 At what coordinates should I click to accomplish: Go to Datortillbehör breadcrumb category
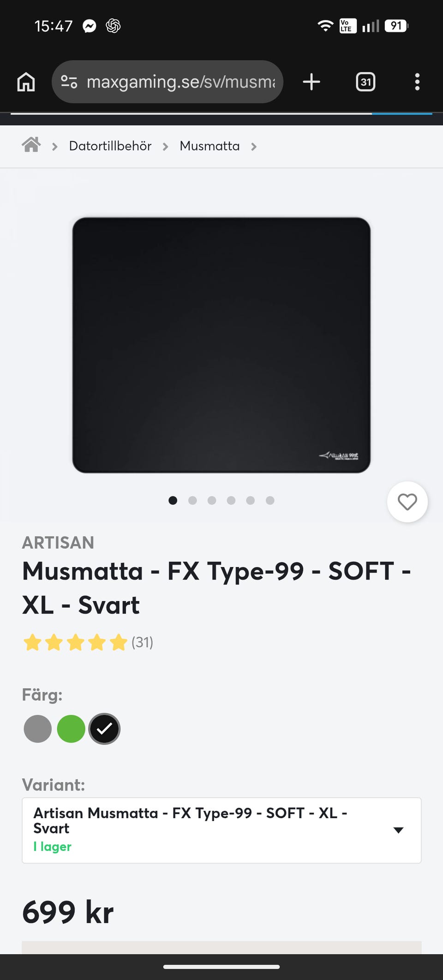(110, 146)
